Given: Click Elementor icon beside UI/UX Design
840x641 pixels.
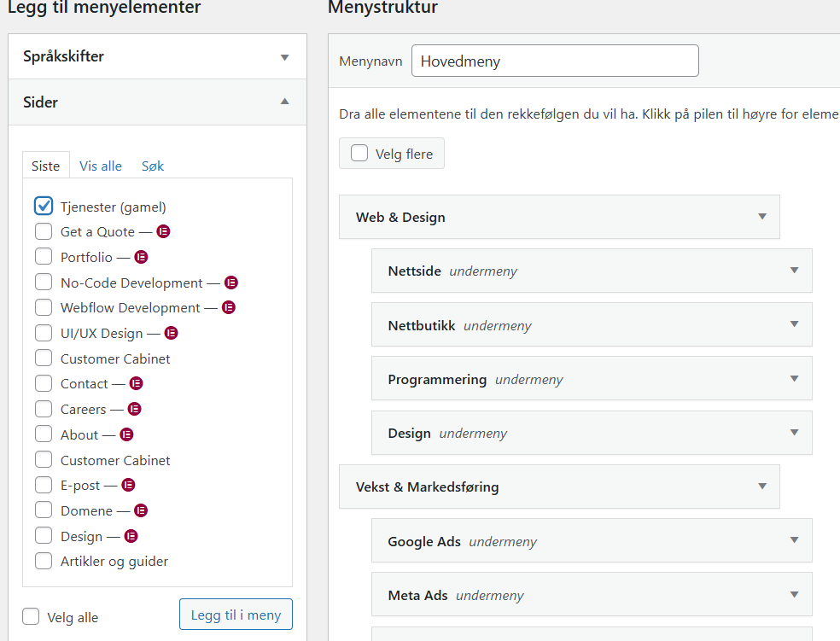Looking at the screenshot, I should pyautogui.click(x=171, y=333).
